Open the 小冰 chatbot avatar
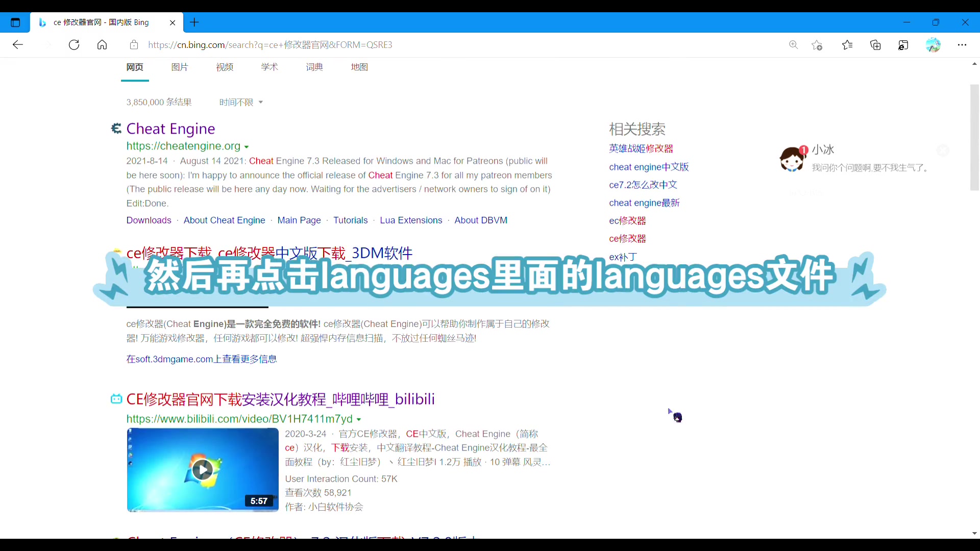Image resolution: width=980 pixels, height=551 pixels. 793,159
